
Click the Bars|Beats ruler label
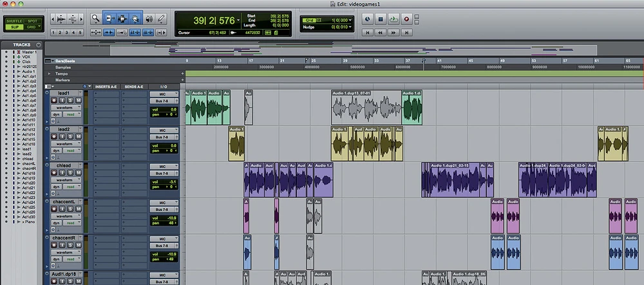pos(65,60)
